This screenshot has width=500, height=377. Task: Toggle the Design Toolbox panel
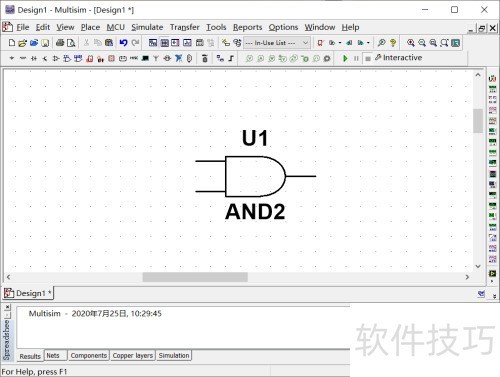(x=153, y=43)
